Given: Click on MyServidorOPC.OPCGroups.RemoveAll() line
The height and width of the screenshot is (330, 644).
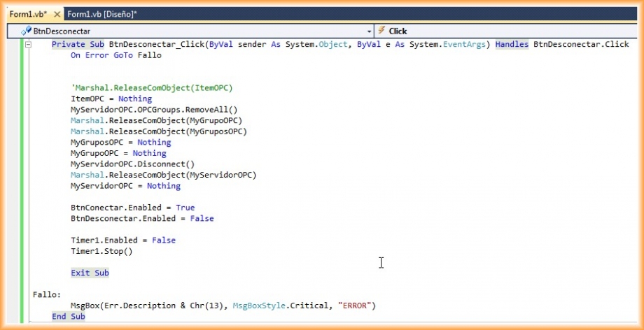Looking at the screenshot, I should 154,110.
